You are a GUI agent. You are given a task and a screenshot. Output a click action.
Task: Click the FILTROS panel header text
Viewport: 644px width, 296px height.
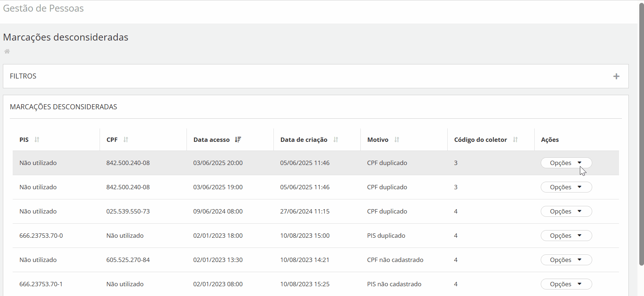(x=23, y=76)
